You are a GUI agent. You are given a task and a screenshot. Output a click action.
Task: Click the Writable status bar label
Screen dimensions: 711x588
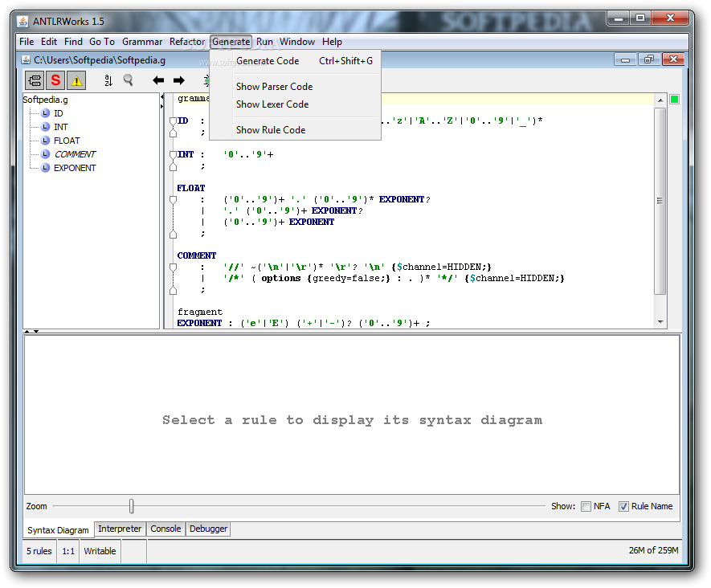click(100, 551)
